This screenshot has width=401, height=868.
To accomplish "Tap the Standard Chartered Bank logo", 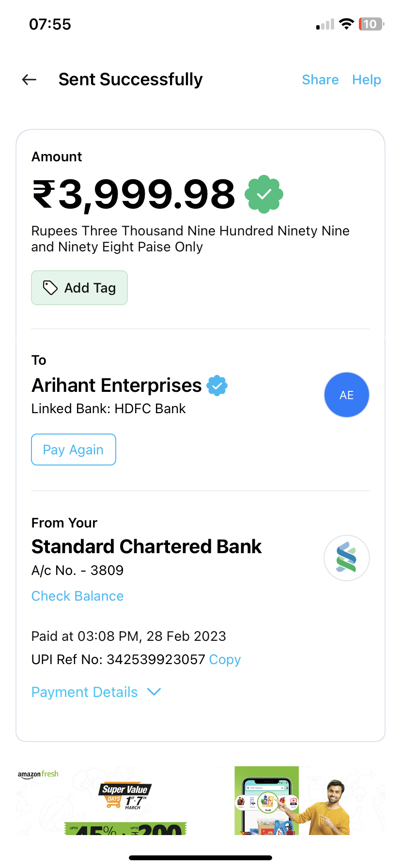I will tap(346, 558).
